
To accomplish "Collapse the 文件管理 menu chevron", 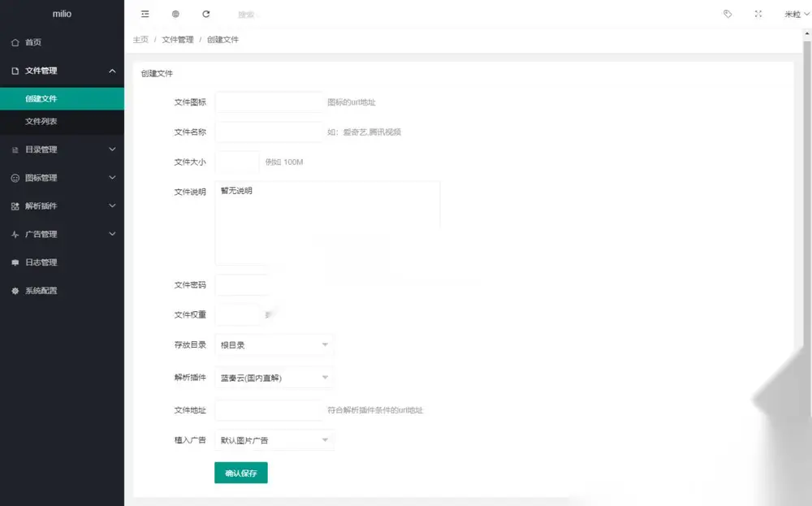I will click(112, 71).
